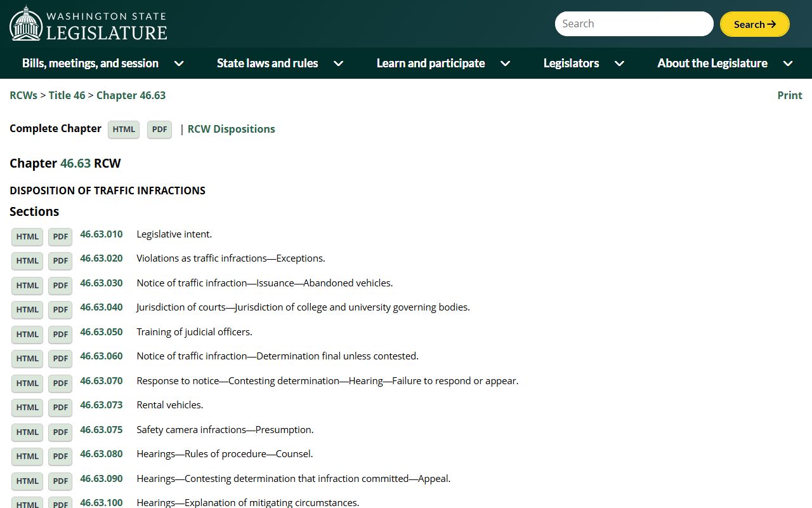Expand the Legislators dropdown chevron
The width and height of the screenshot is (812, 508).
(x=620, y=63)
